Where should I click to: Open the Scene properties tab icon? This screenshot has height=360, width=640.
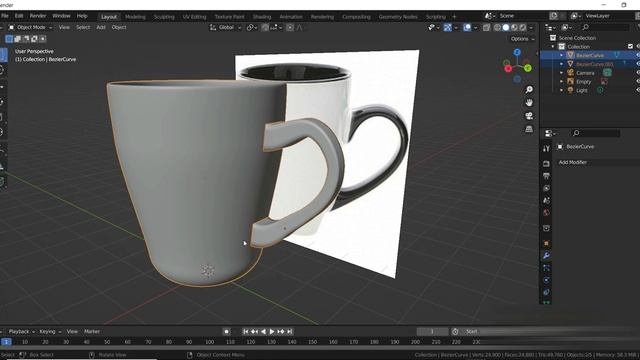547,200
